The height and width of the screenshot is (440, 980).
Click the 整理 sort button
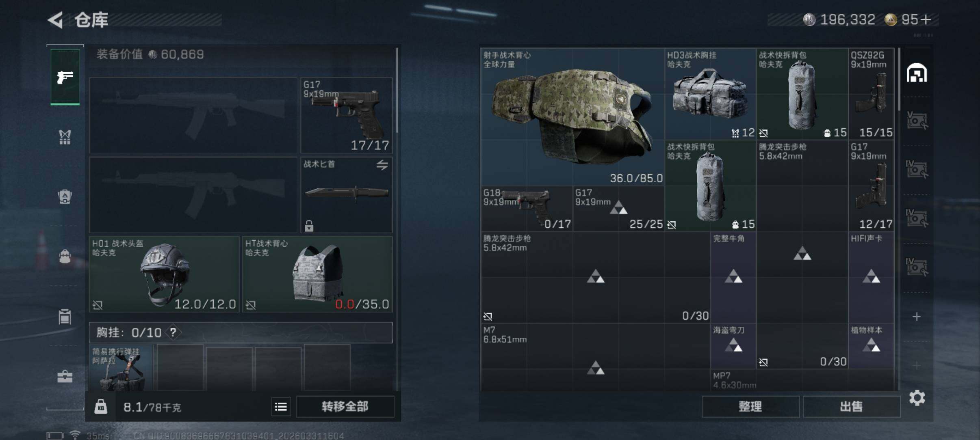coord(750,406)
